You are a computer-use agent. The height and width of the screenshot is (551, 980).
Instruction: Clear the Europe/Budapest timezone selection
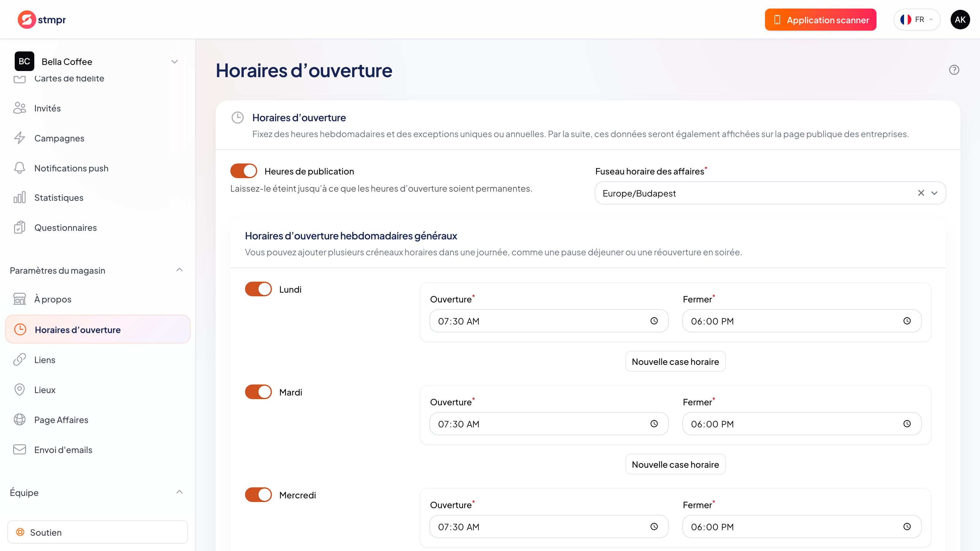click(921, 193)
